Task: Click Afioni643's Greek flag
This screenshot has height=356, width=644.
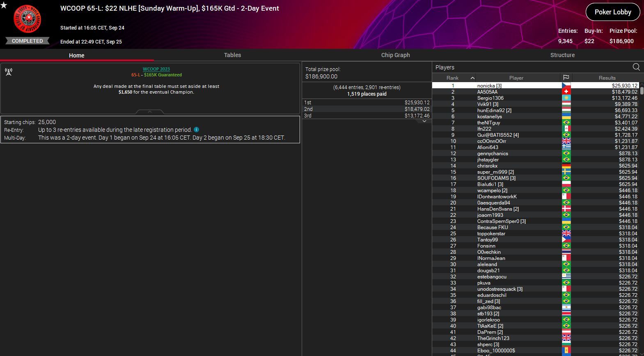Action: click(x=566, y=147)
